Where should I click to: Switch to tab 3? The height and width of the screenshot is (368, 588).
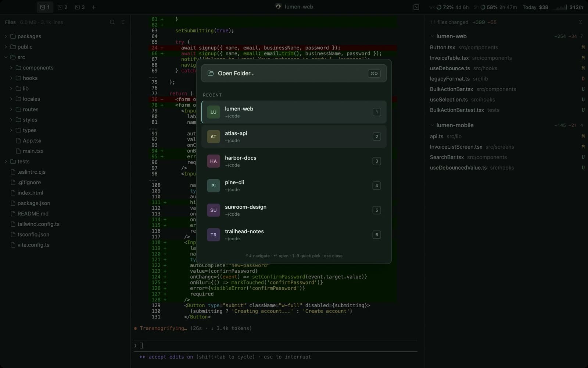click(80, 7)
